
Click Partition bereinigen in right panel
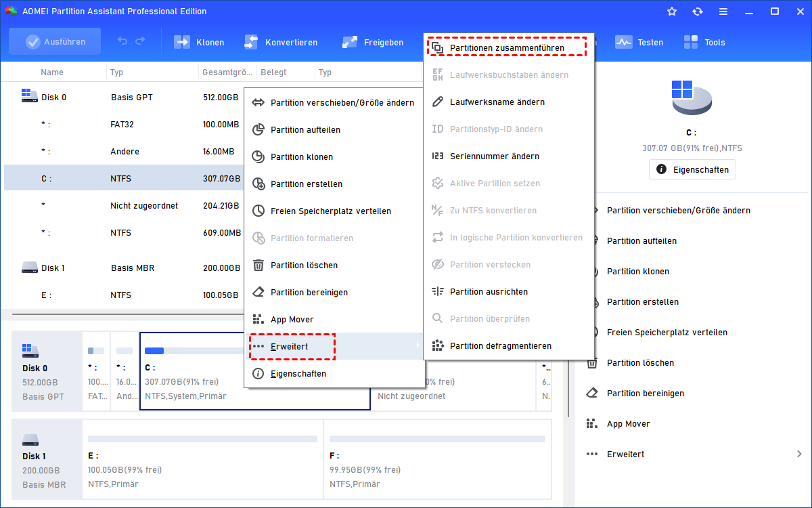click(x=646, y=394)
